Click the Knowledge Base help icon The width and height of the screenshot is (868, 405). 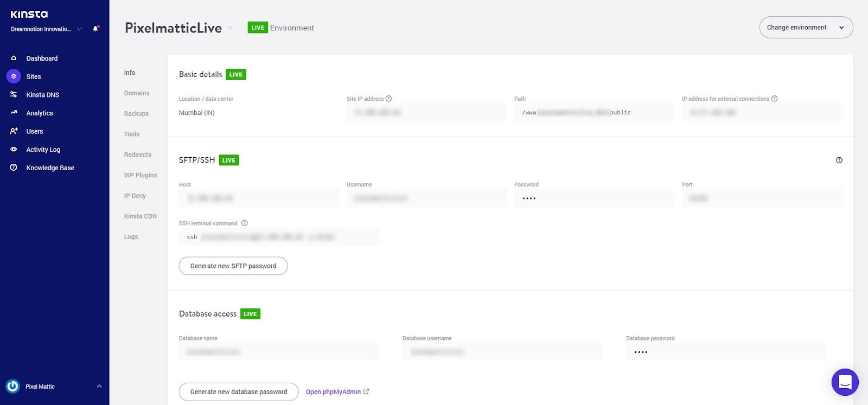[14, 168]
